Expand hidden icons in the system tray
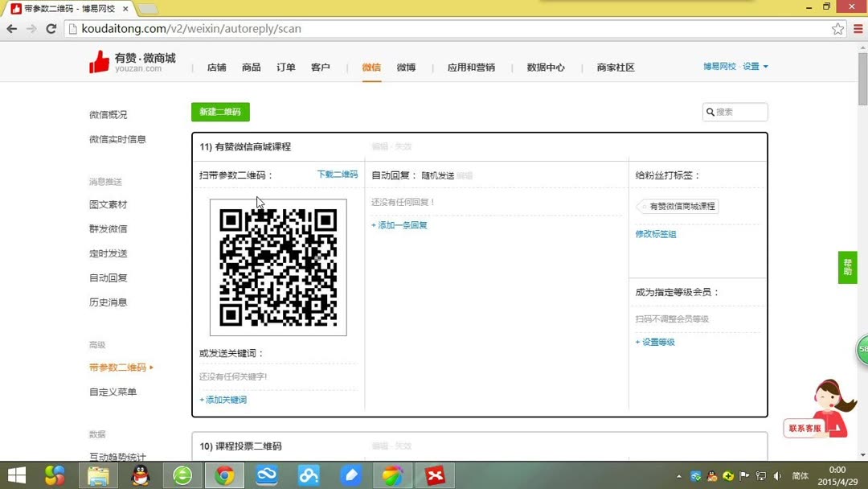 [679, 475]
